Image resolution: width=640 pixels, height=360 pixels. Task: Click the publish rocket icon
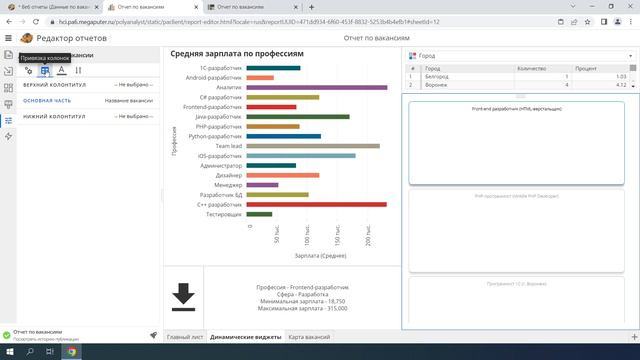[x=153, y=335]
